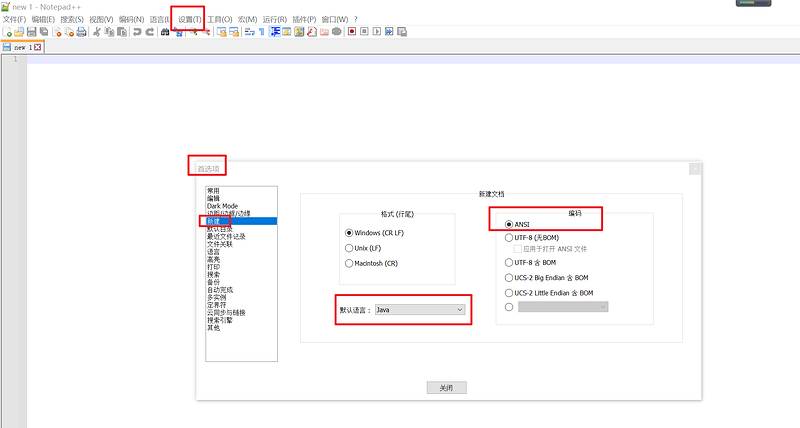Select 自动完成 in the preferences list
Image resolution: width=800 pixels, height=428 pixels.
click(219, 290)
